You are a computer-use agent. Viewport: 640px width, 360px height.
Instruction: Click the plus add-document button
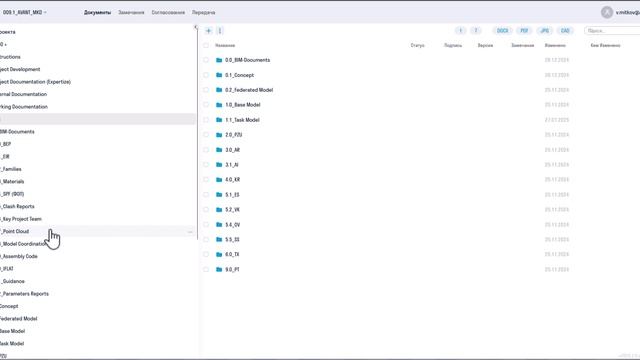click(x=208, y=31)
